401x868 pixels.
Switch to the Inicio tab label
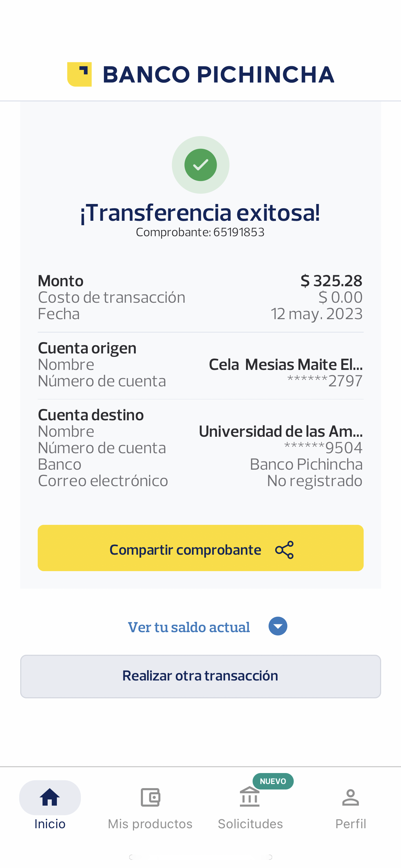(x=50, y=824)
